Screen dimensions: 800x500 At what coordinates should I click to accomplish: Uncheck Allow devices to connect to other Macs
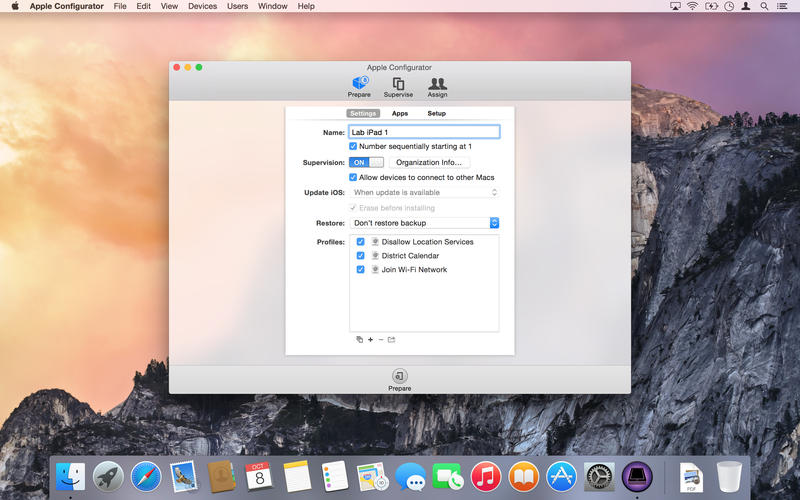pos(353,177)
